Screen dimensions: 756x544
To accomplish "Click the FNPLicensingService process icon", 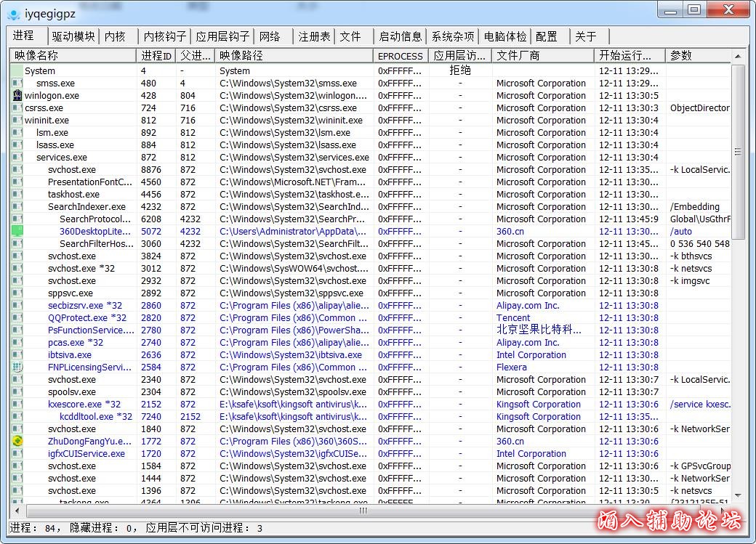I will (17, 368).
